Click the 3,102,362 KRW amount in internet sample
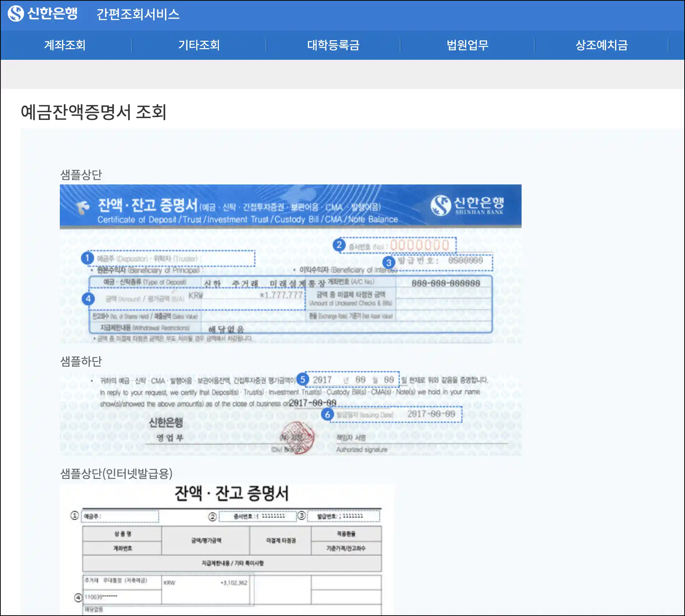 tap(234, 582)
